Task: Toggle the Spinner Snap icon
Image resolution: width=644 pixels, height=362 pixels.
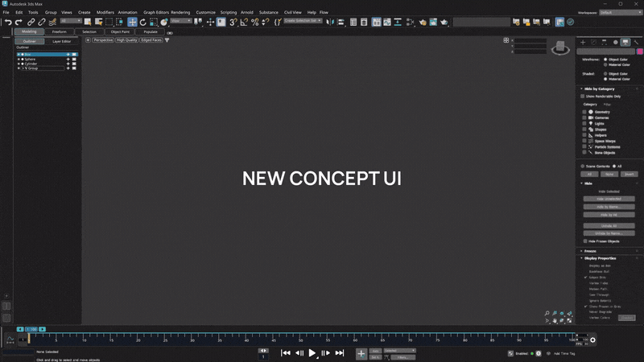Action: point(266,23)
